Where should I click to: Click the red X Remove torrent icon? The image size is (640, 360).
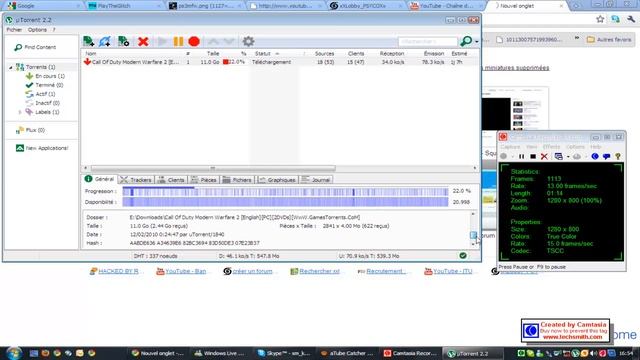(x=143, y=41)
